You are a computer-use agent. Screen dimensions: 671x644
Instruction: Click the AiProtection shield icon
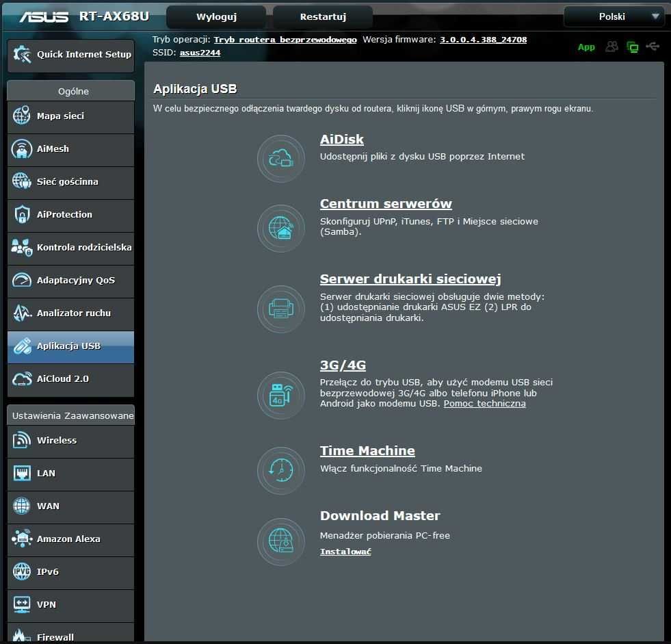coord(21,214)
